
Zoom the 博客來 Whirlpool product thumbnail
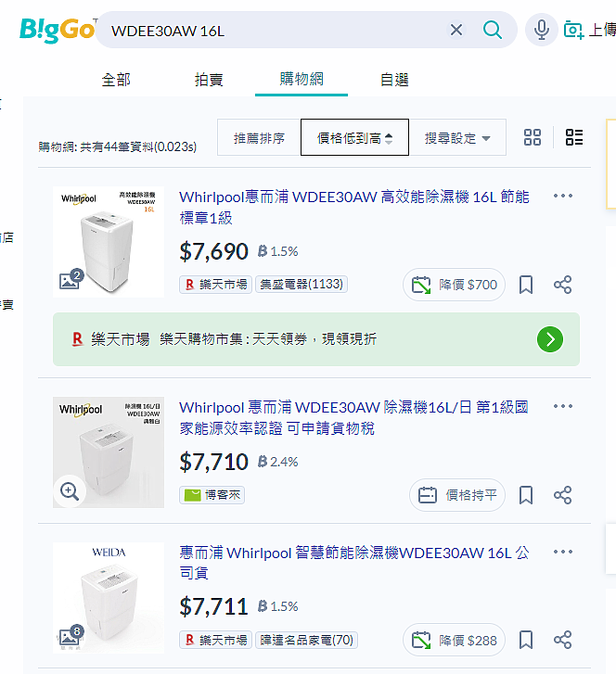pyautogui.click(x=70, y=490)
